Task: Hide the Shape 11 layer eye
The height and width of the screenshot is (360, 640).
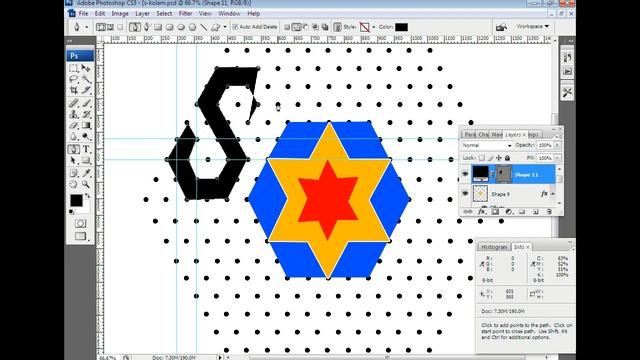Action: click(x=465, y=174)
